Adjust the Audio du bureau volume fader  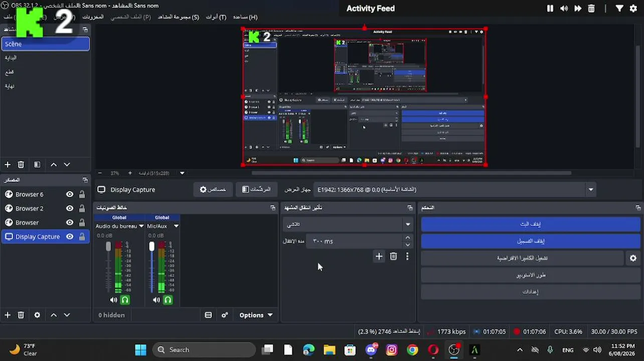(x=108, y=246)
